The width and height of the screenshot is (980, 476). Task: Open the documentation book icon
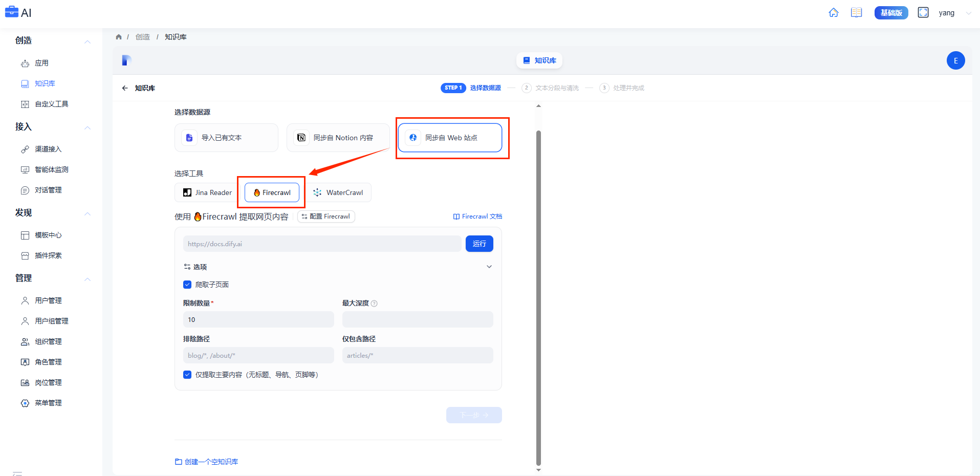856,13
